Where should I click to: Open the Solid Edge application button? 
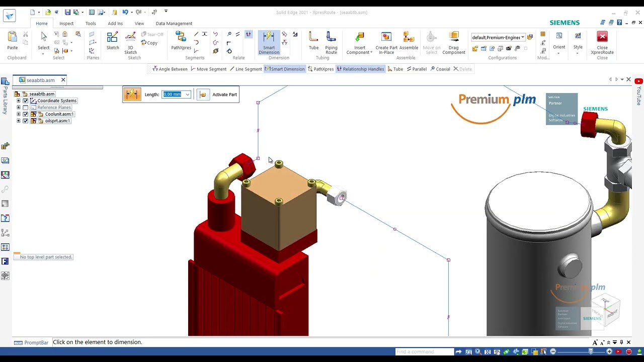click(x=9, y=16)
